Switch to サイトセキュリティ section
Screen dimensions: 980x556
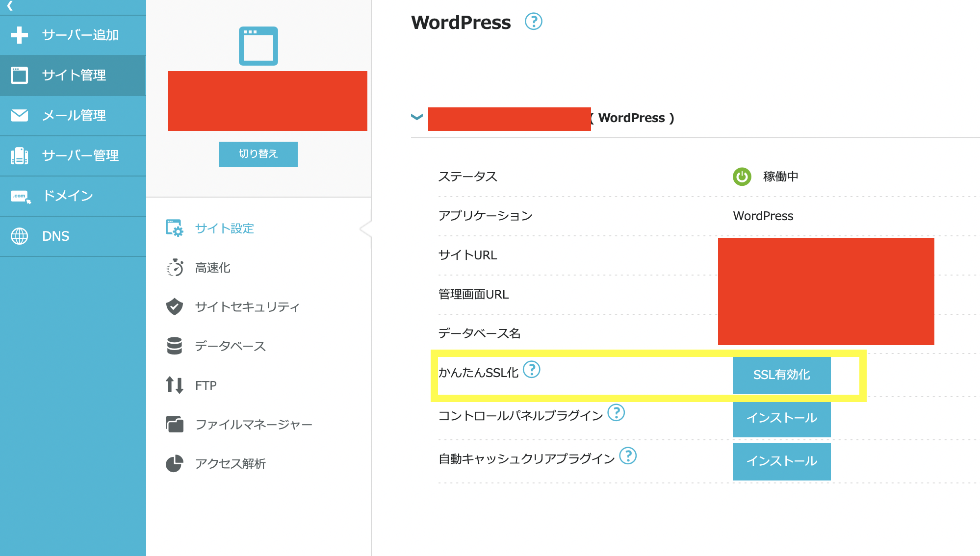(175, 307)
